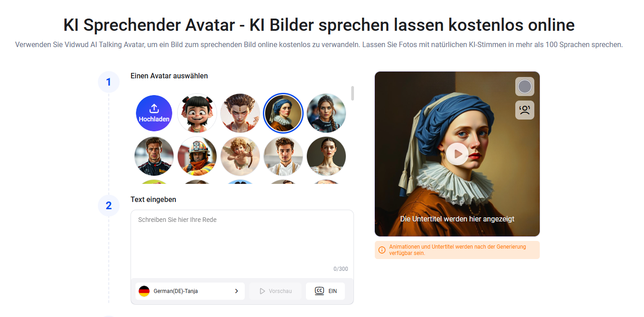
Task: Pick the braided-hair woman racer avatar
Action: pyautogui.click(x=326, y=113)
